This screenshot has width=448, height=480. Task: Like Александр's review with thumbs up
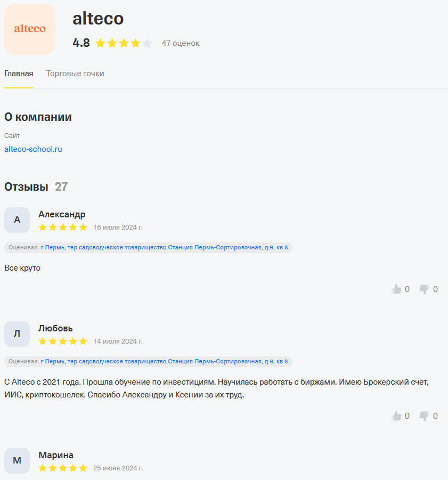(x=396, y=289)
